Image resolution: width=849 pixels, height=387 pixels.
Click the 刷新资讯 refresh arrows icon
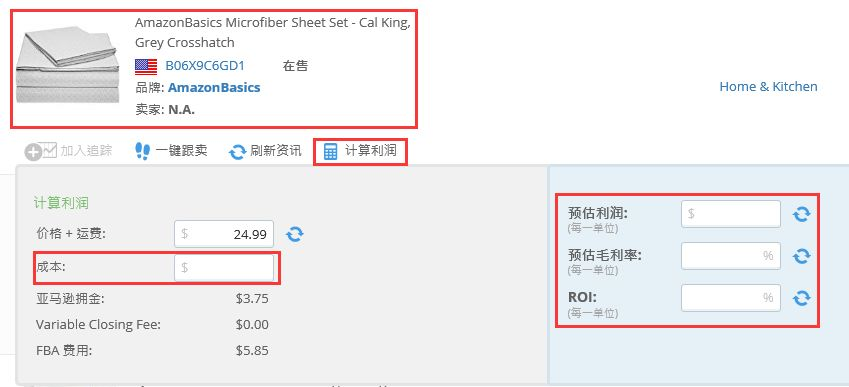[x=237, y=152]
